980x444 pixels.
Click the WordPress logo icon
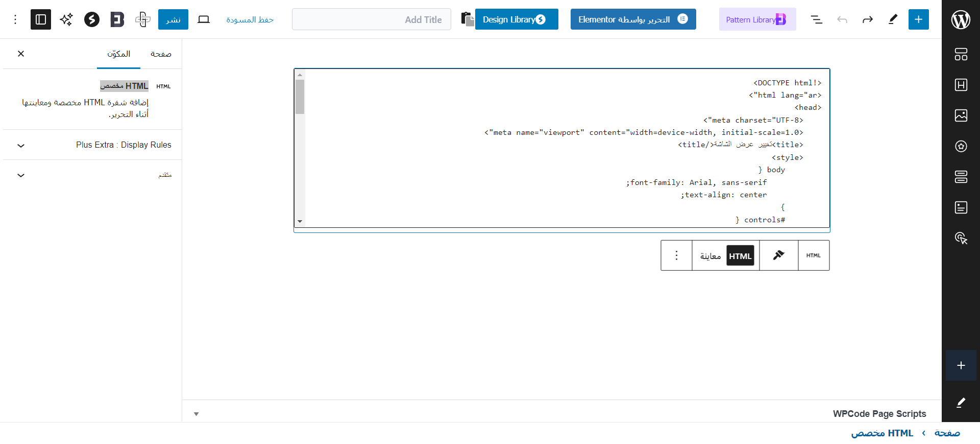(x=961, y=19)
